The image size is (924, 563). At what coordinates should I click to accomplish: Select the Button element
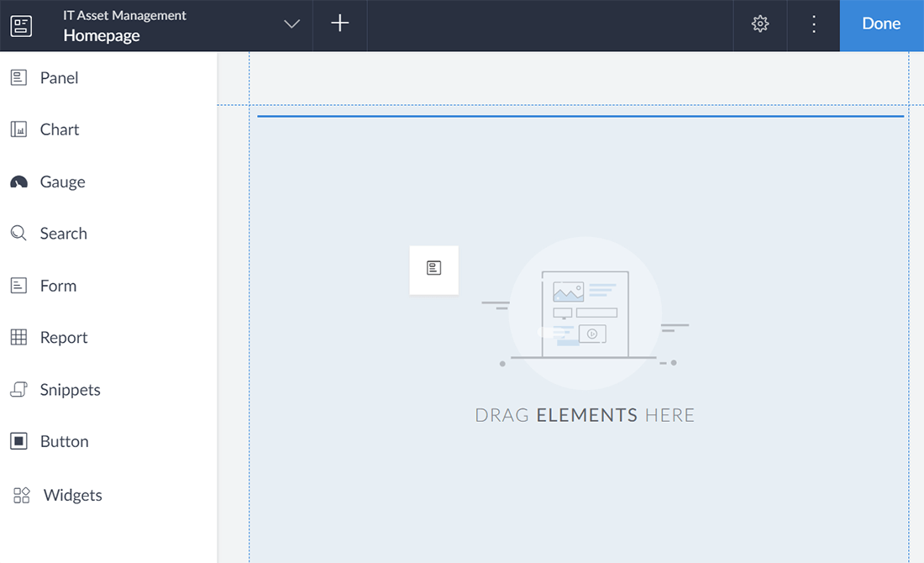pos(65,441)
